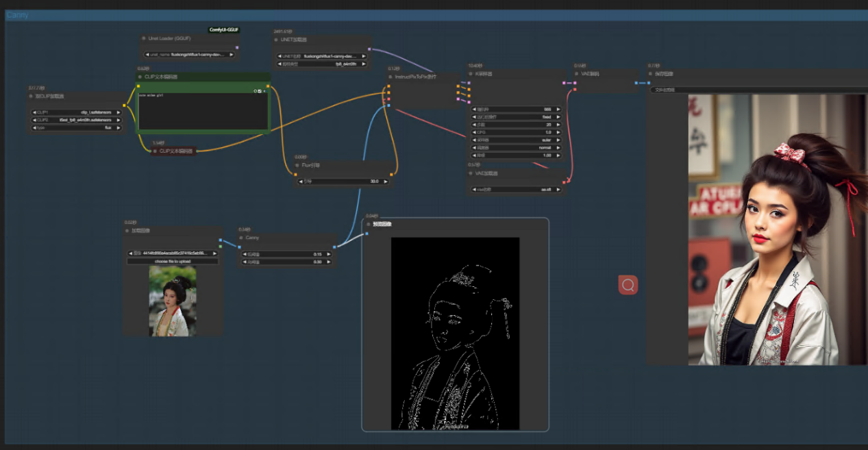Viewport: 868px width, 450px height.
Task: Open the vae ae.sft dropdown
Action: [517, 189]
